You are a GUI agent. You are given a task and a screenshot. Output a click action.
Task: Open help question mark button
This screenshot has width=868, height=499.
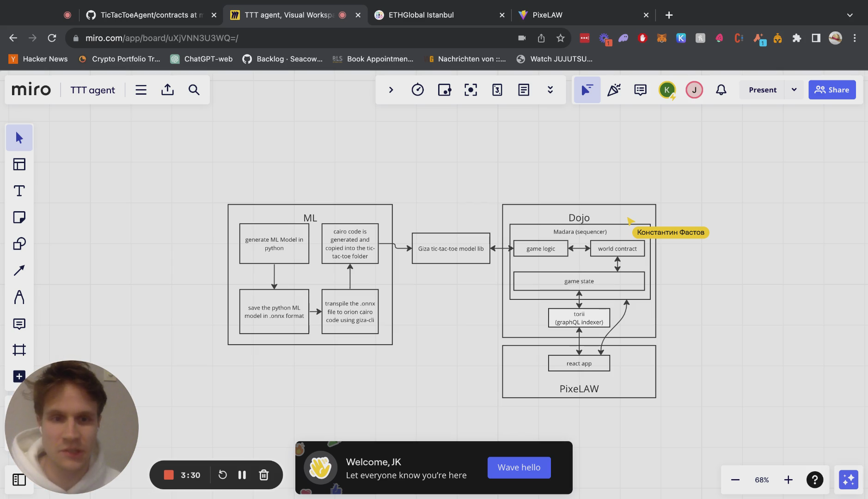coord(815,480)
